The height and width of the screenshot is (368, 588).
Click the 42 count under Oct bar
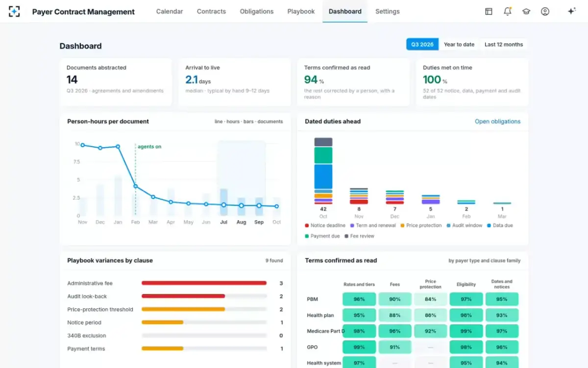pyautogui.click(x=323, y=209)
